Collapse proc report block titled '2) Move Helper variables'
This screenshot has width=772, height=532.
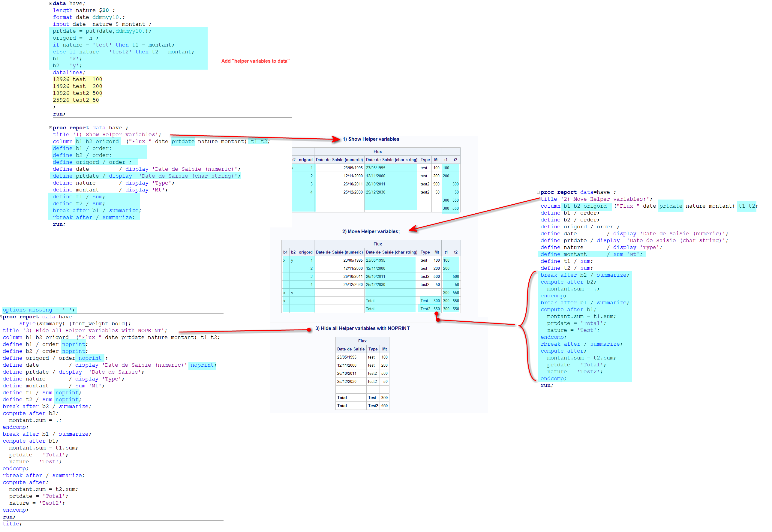coord(538,192)
